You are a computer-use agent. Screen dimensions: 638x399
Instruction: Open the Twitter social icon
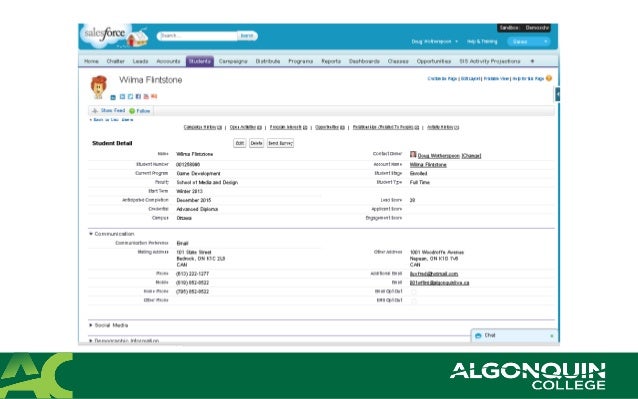tap(130, 97)
